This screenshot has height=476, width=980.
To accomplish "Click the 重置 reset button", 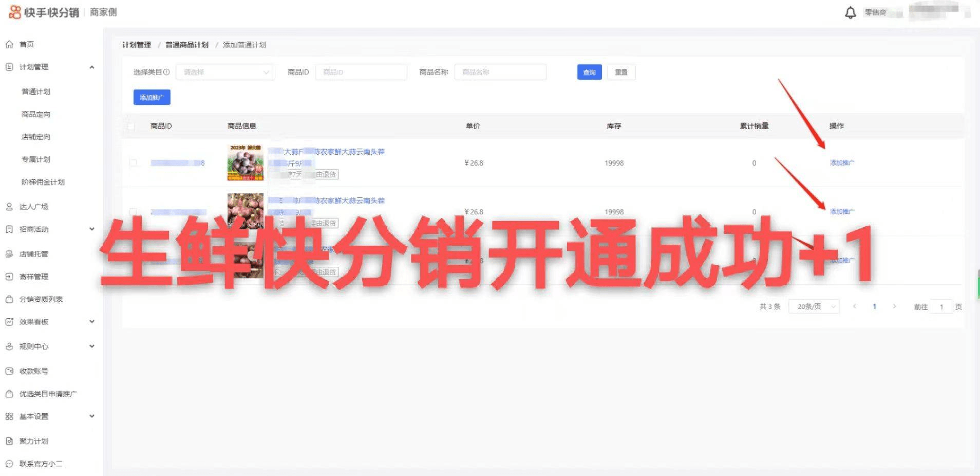I will coord(621,72).
